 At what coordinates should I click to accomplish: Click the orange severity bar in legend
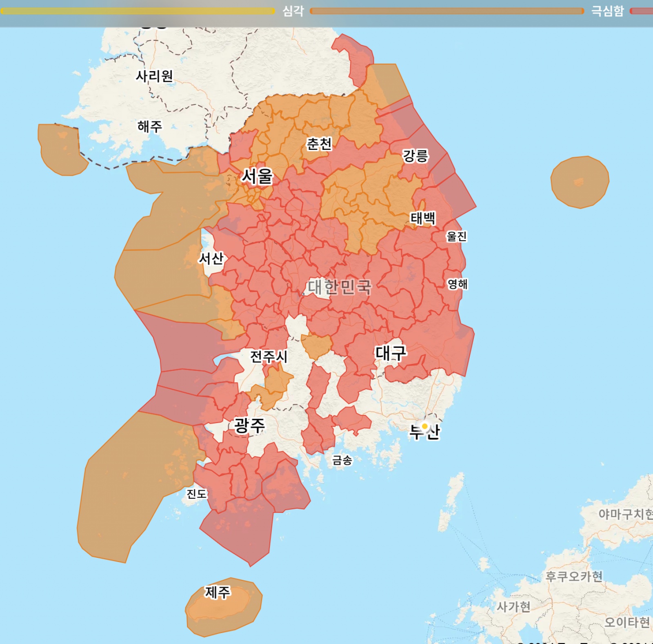pos(447,11)
